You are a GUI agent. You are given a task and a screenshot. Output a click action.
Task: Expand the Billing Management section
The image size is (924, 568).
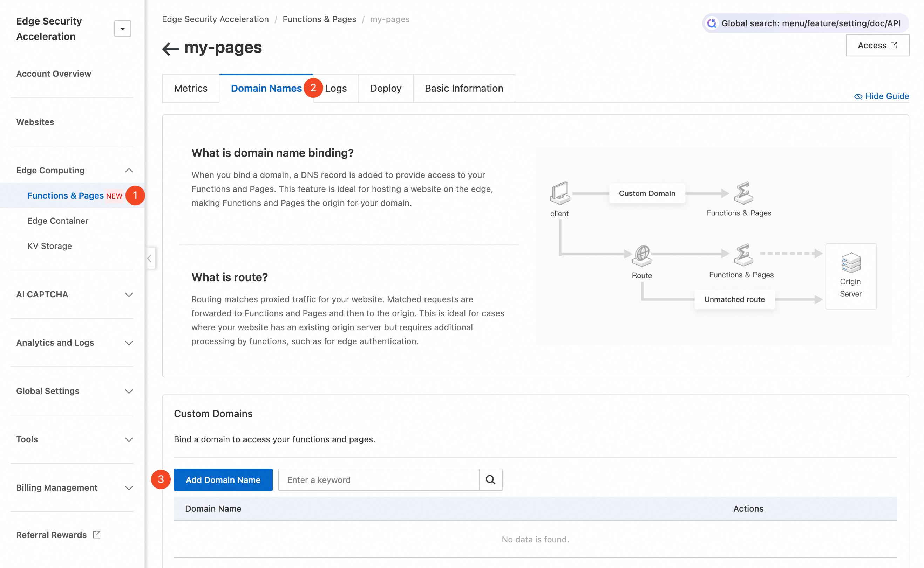pyautogui.click(x=129, y=487)
